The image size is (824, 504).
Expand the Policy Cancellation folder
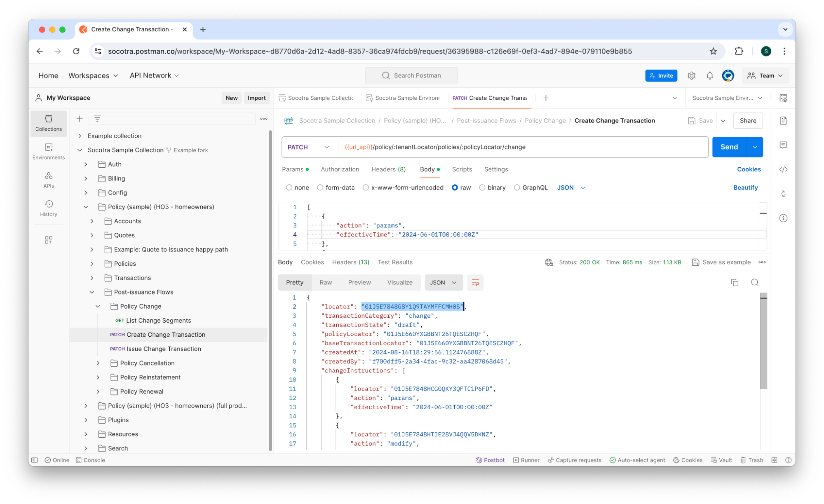[x=98, y=363]
